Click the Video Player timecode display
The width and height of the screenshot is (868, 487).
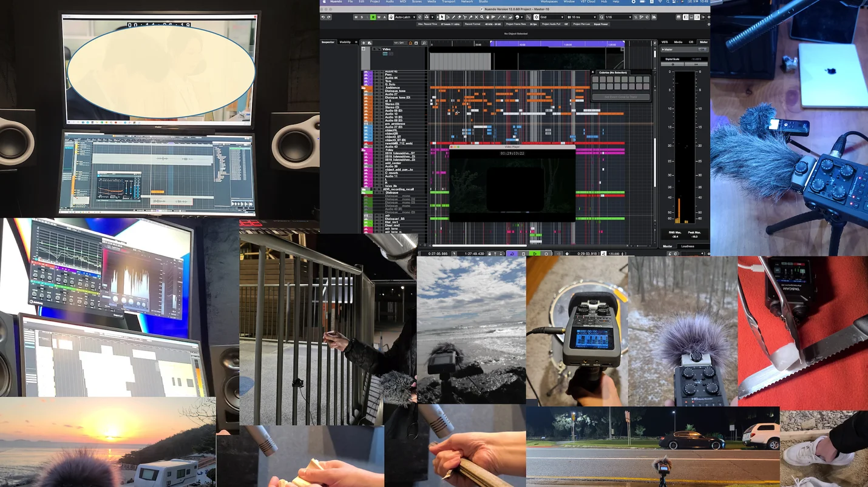(512, 153)
